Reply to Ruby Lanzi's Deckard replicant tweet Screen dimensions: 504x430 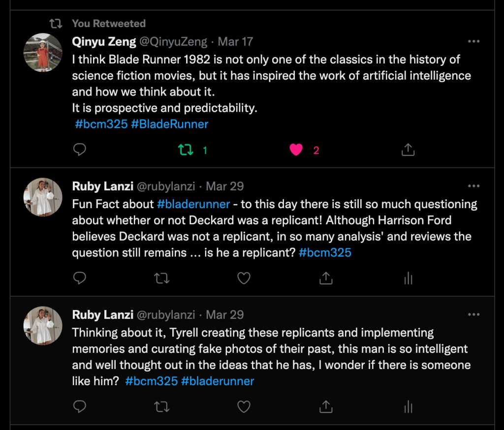pyautogui.click(x=80, y=278)
